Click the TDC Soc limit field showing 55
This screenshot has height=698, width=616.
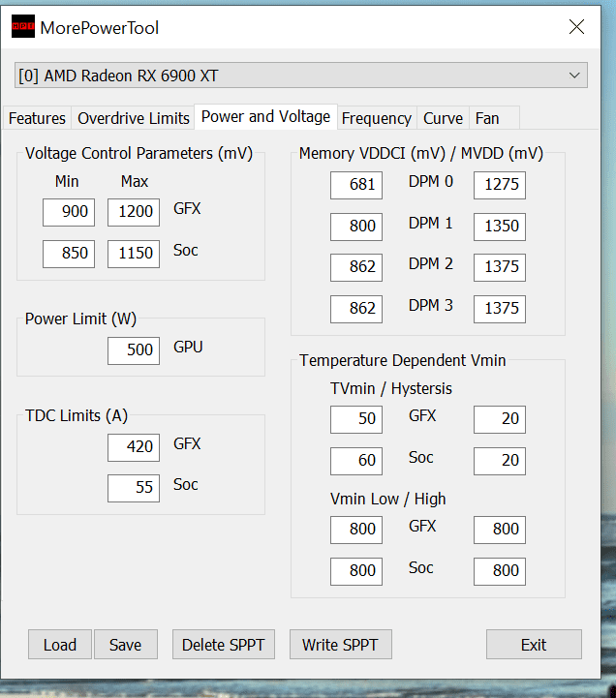pos(134,488)
